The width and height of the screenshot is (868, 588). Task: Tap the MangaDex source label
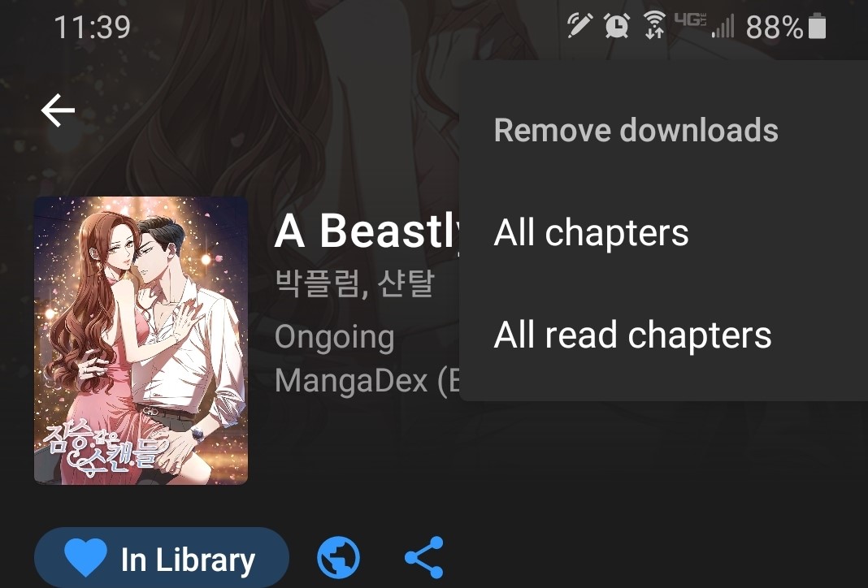point(367,381)
